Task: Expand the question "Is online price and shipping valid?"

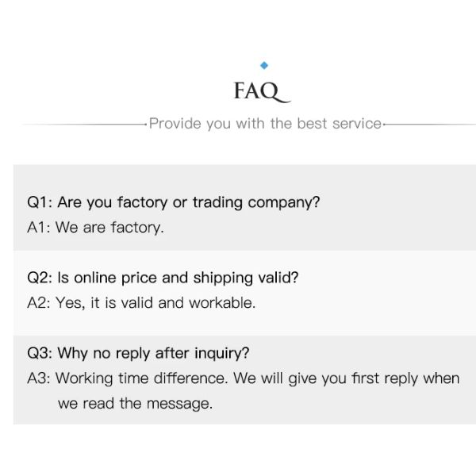Action: click(178, 278)
